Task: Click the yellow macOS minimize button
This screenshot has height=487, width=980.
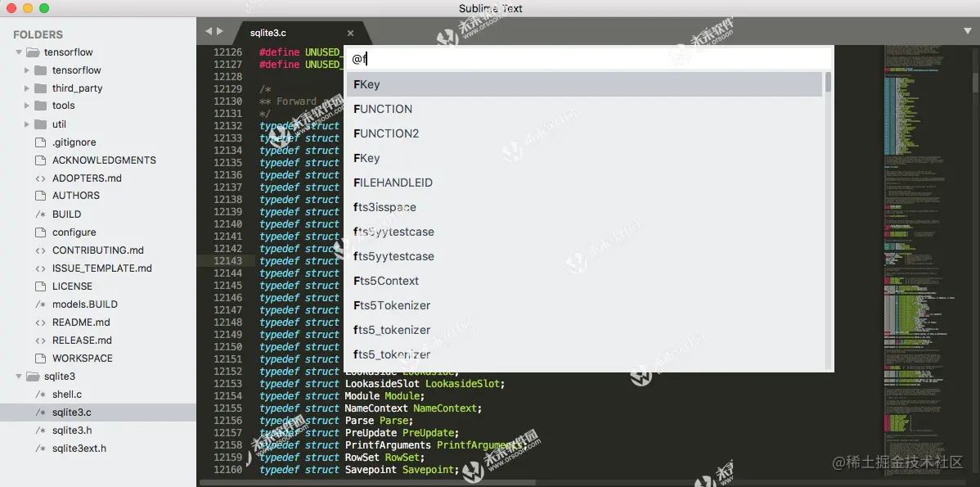Action: [28, 8]
